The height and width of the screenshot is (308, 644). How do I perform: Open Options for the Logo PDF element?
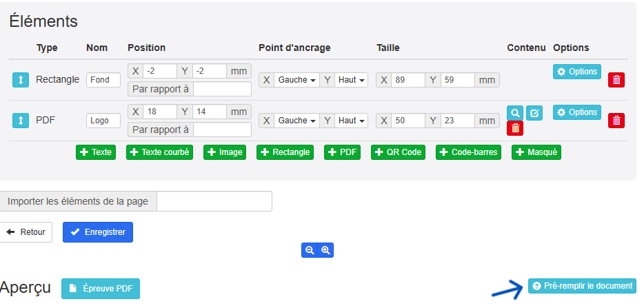pyautogui.click(x=577, y=112)
